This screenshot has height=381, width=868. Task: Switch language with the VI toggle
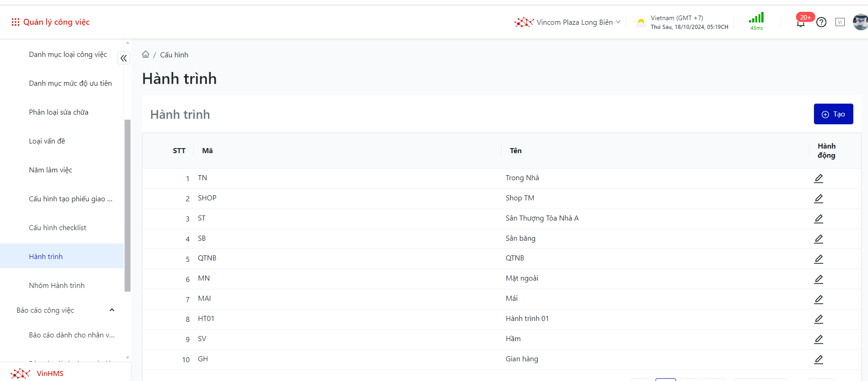coord(840,22)
